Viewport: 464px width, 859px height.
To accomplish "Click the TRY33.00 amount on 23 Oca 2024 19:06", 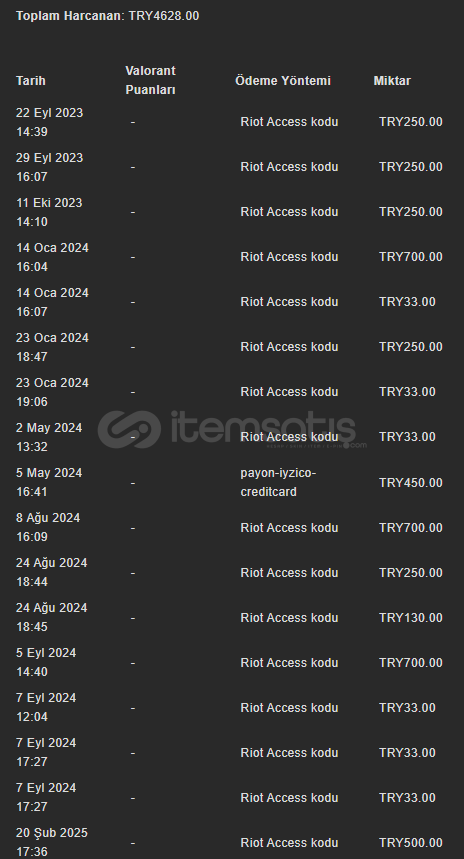I will click(x=407, y=392).
